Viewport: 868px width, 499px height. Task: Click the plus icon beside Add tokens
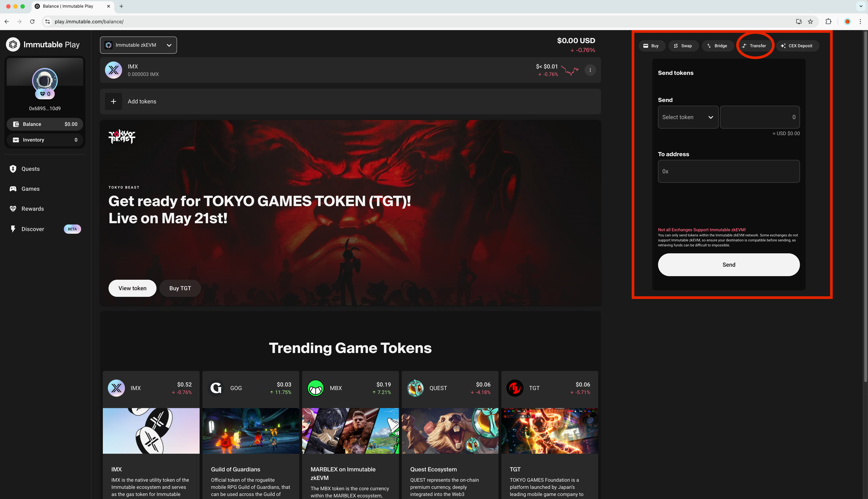click(x=113, y=101)
